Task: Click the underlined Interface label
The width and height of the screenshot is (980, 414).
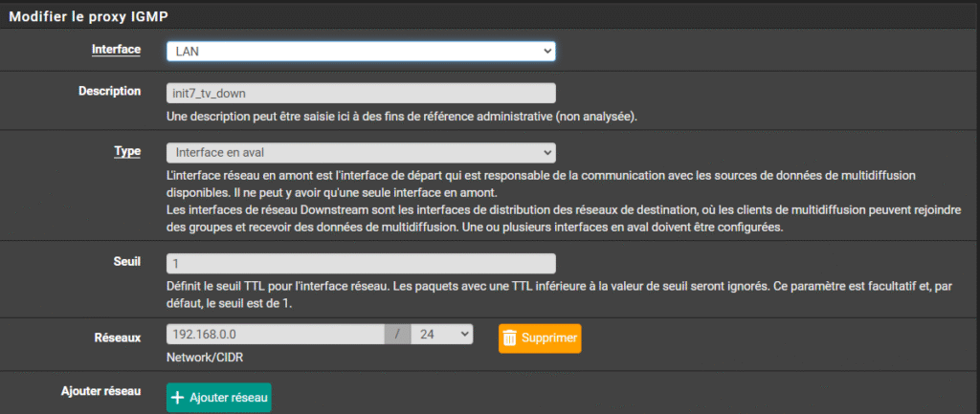Action: click(x=116, y=49)
